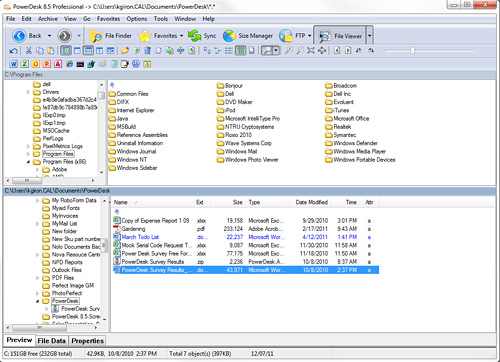Click the gray Forward arrow button
The image size is (500, 362).
click(x=64, y=36)
